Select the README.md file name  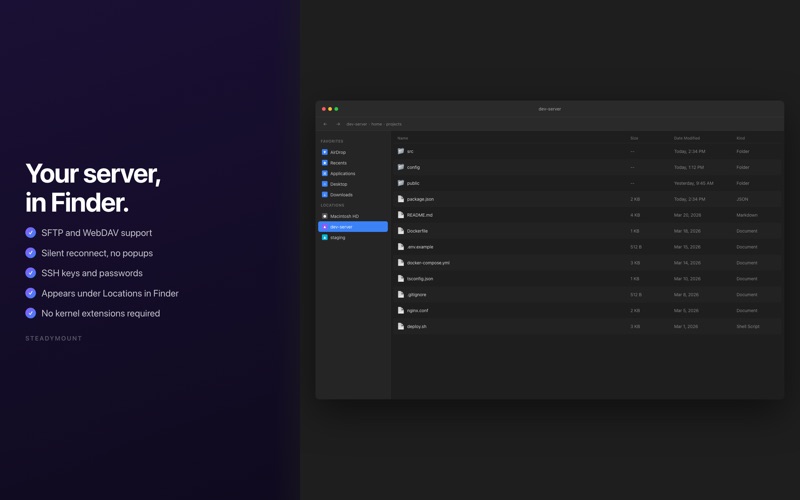(420, 215)
